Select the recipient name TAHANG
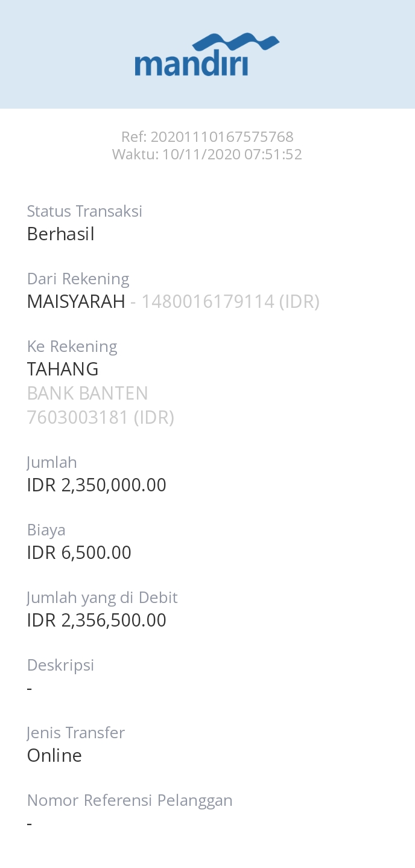This screenshot has width=415, height=868. (63, 369)
